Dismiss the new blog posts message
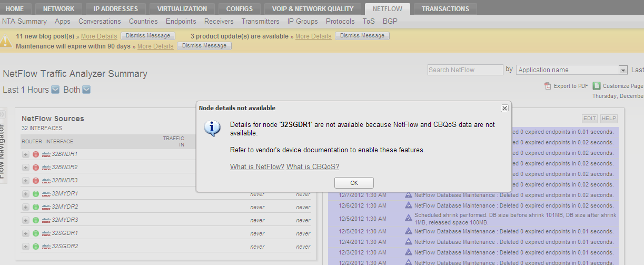 tap(148, 36)
